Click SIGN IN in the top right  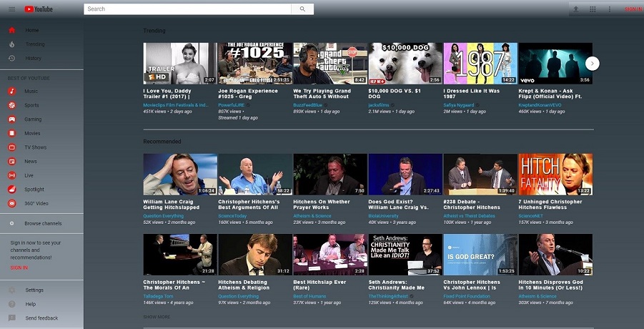click(634, 9)
